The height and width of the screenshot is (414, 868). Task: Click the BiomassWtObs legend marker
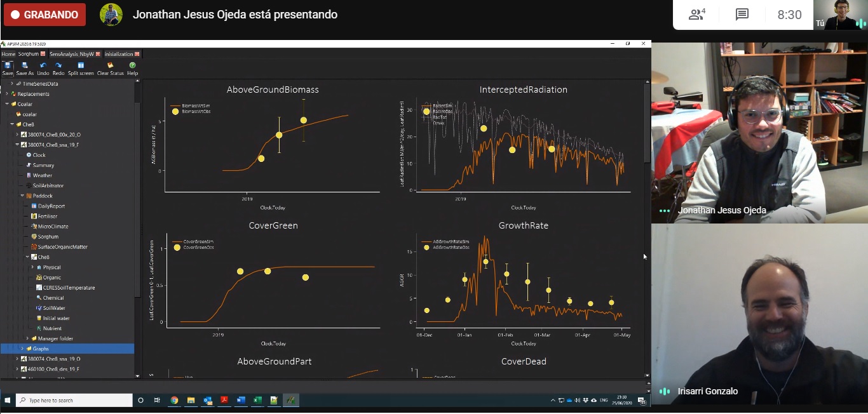coord(176,112)
